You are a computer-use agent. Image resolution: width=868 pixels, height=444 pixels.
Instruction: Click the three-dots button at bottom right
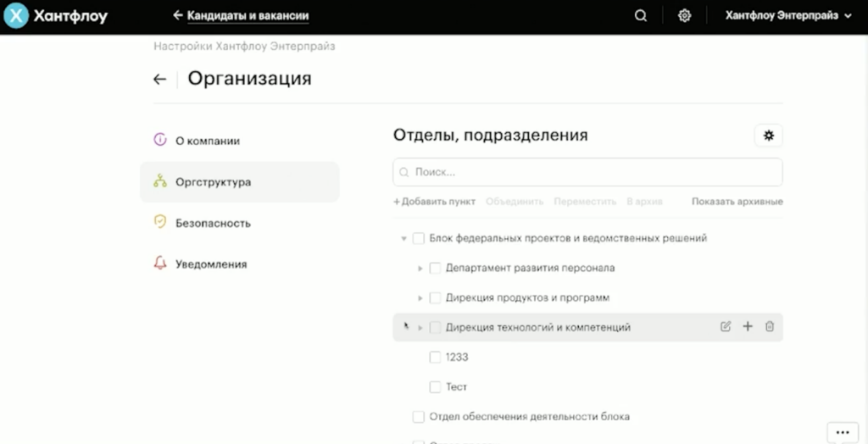pos(843,432)
